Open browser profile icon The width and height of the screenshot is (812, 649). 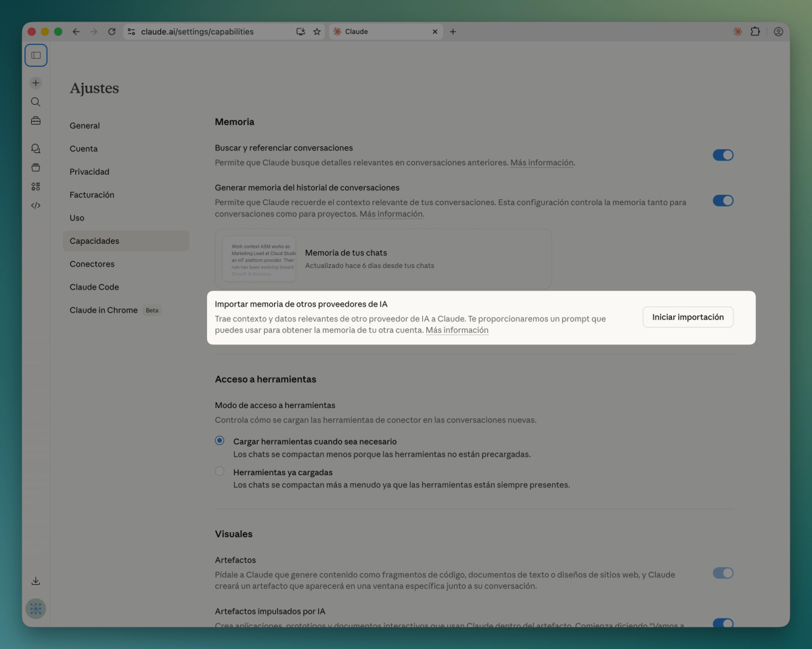[x=778, y=32]
